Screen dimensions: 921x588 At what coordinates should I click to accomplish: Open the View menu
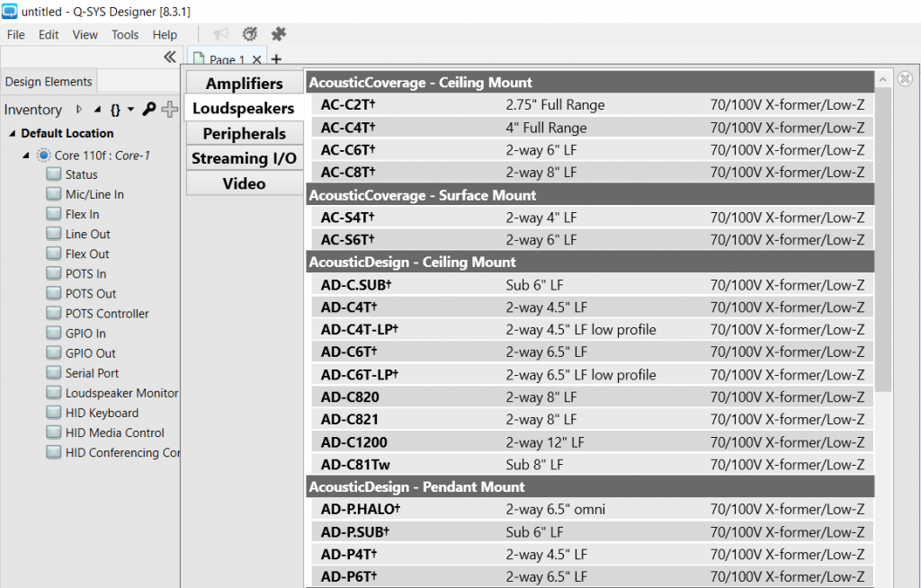click(x=85, y=35)
